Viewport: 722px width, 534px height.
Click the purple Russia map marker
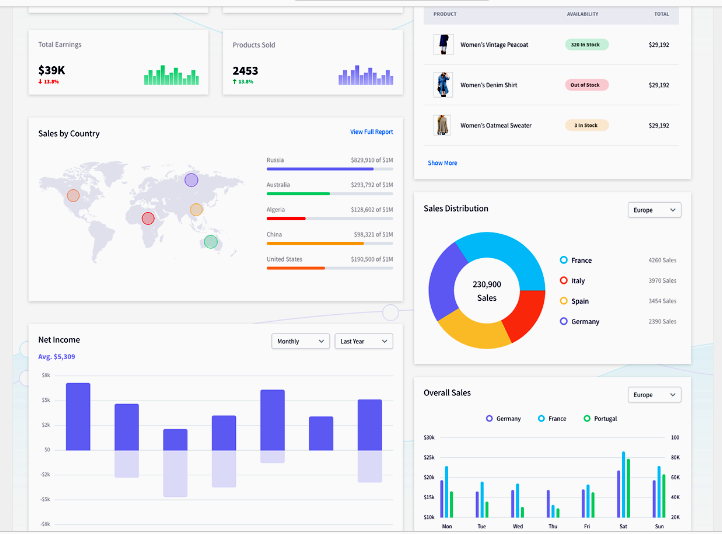point(191,180)
